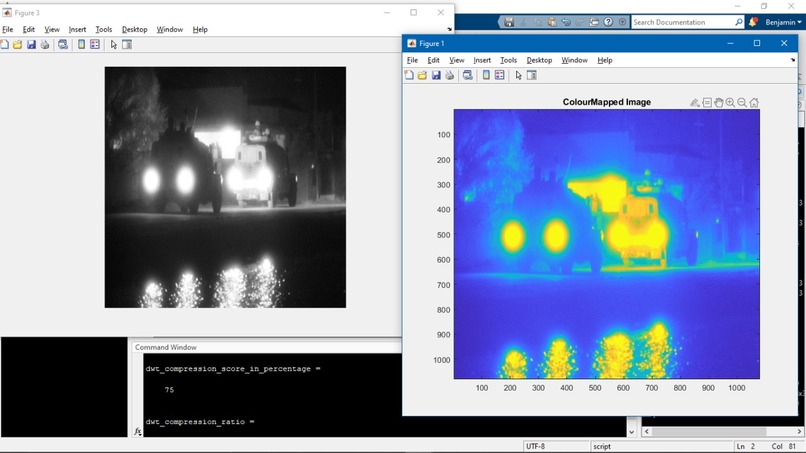Click the grayscale image in Figure 3
The image size is (806, 453).
click(x=225, y=187)
